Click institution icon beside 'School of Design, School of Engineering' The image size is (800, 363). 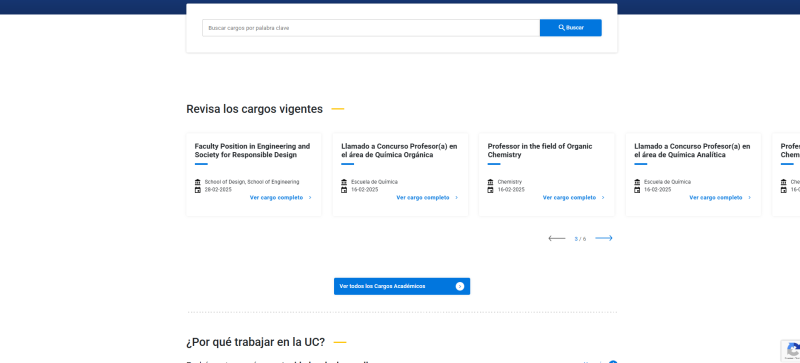(x=198, y=182)
